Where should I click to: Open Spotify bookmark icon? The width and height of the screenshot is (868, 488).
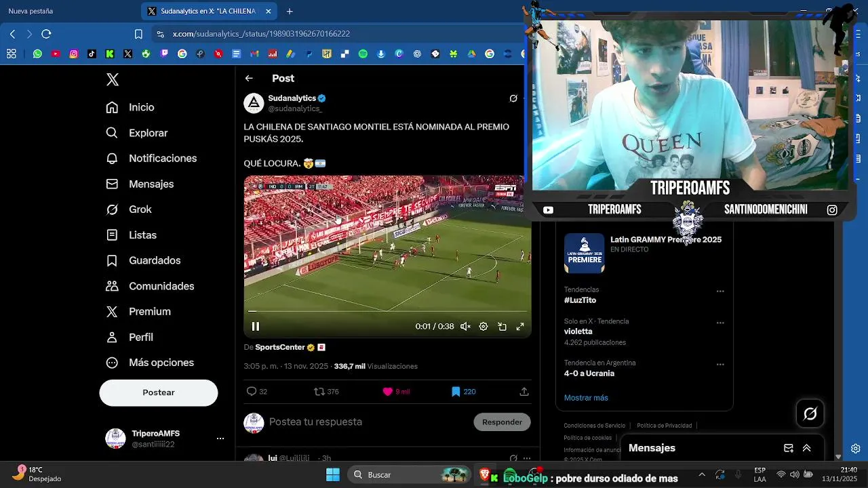click(363, 54)
